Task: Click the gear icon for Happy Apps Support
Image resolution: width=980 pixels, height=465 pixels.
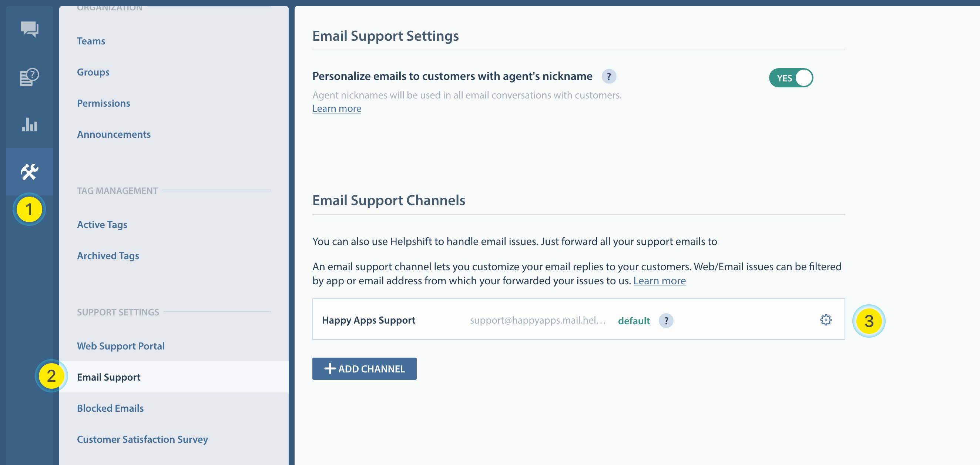Action: [826, 320]
